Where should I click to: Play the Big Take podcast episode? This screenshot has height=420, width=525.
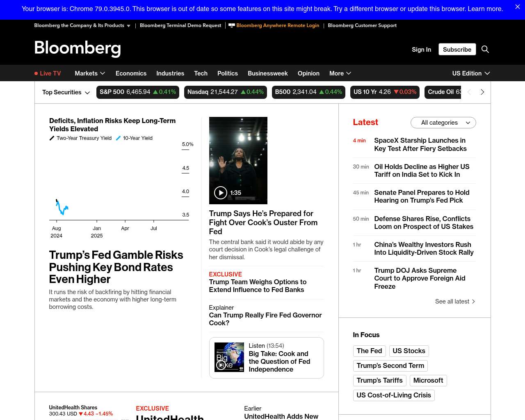(221, 365)
